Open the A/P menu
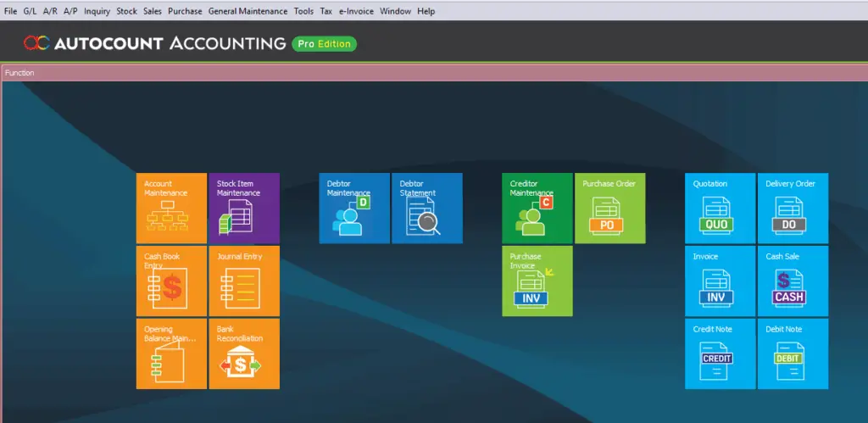 [x=70, y=11]
